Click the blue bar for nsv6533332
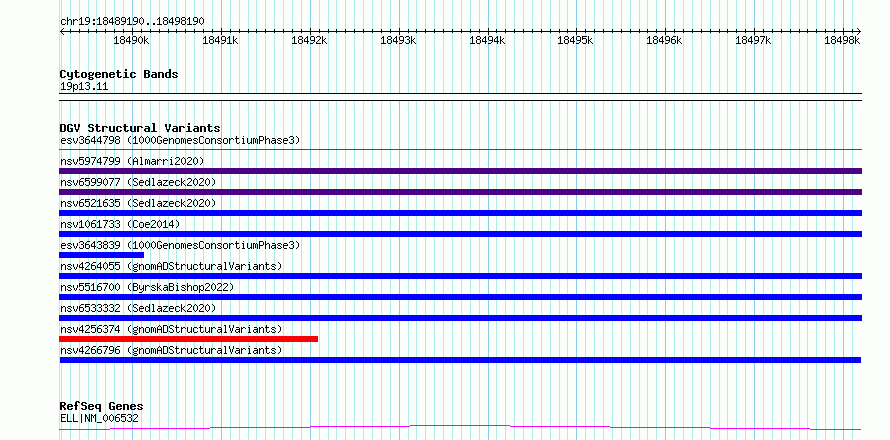The height and width of the screenshot is (440, 890). pos(460,318)
